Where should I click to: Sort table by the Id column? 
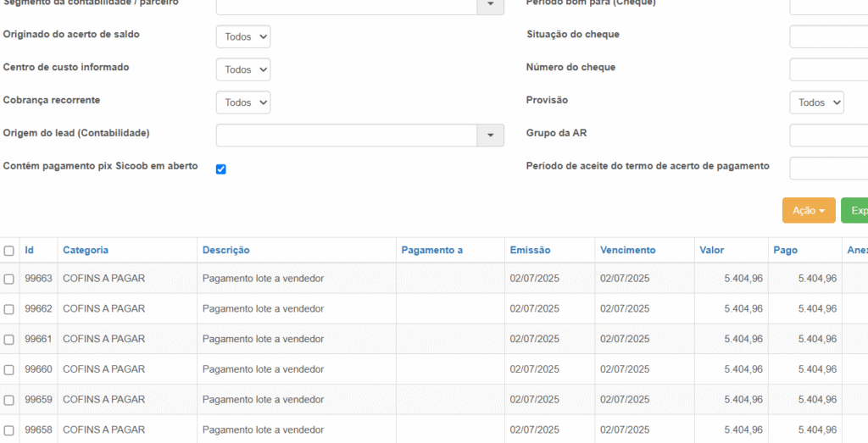click(30, 250)
